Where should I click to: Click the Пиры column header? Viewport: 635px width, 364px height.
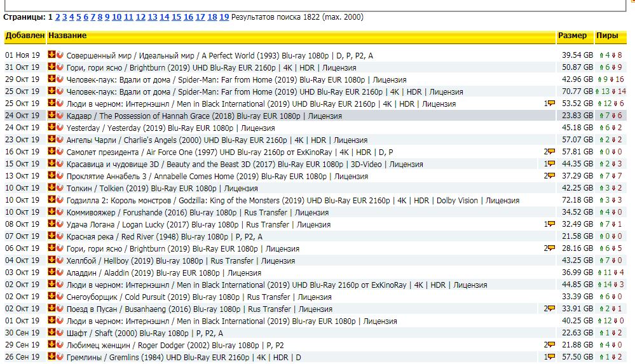607,36
